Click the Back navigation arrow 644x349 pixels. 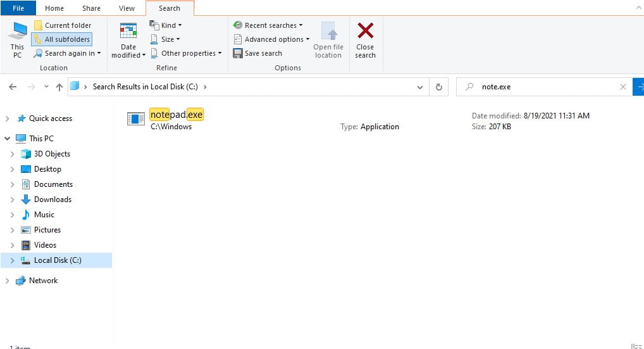(13, 87)
